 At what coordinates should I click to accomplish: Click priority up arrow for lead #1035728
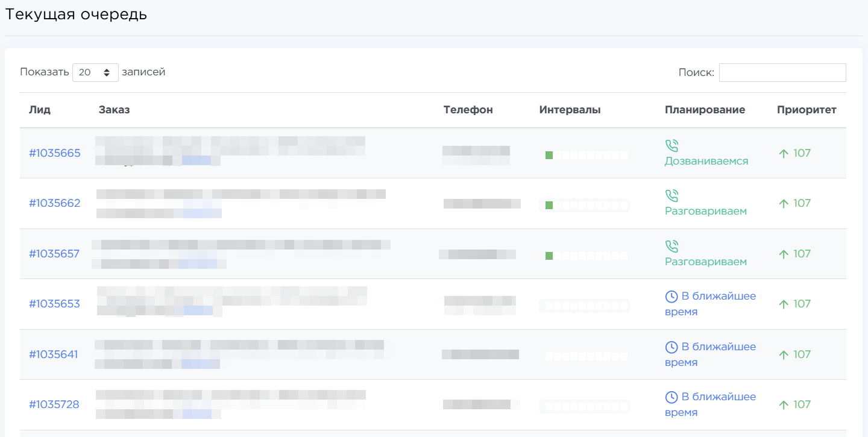[784, 405]
